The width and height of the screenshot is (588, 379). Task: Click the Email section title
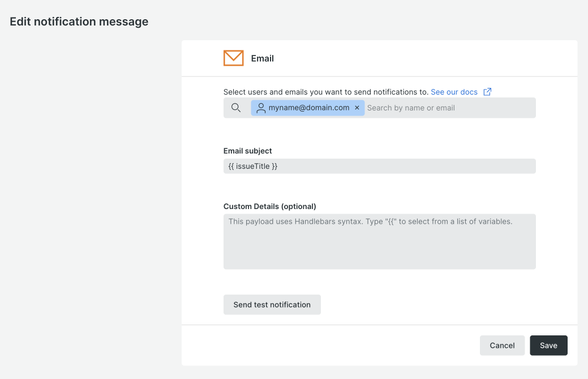click(263, 58)
